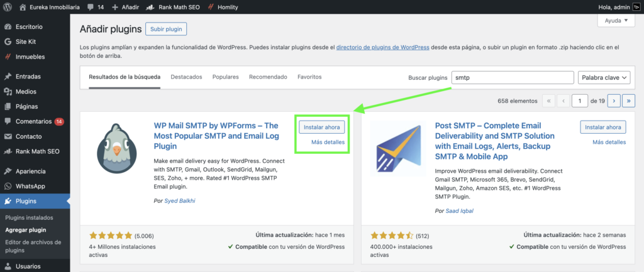Open the Hola, admin account menu
Viewport: 644px width, 272px height.
coord(615,7)
